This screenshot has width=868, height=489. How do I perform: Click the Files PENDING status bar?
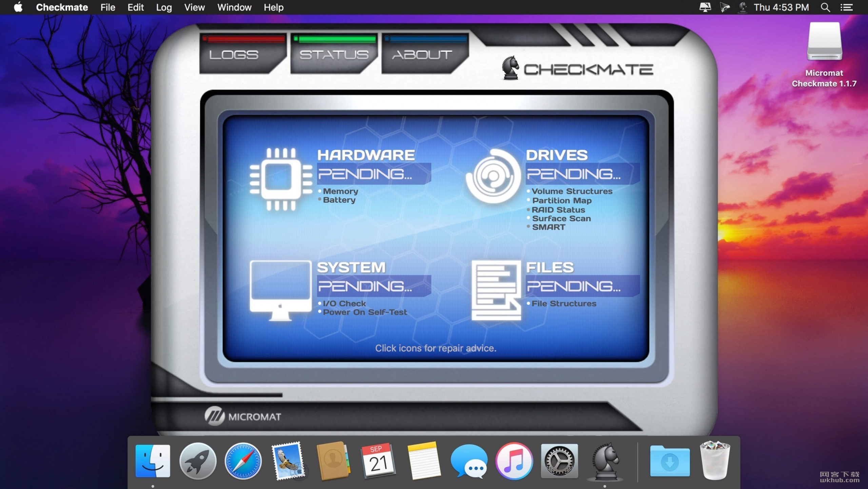tap(583, 286)
